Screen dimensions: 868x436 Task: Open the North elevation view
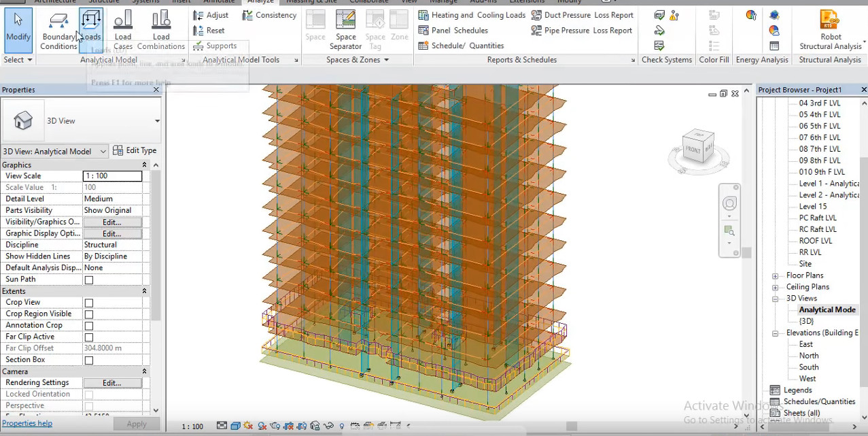coord(809,356)
